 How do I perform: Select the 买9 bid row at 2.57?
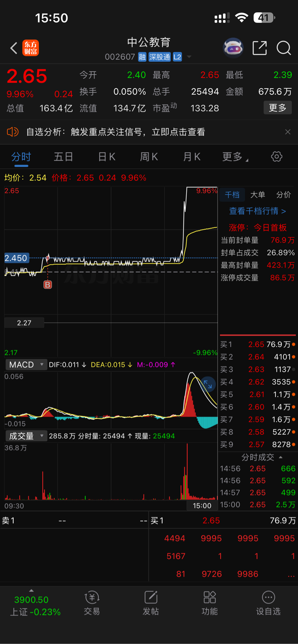click(x=258, y=444)
